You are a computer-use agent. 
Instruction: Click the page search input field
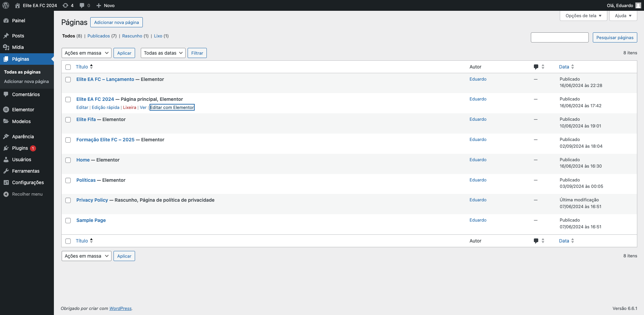coord(560,37)
